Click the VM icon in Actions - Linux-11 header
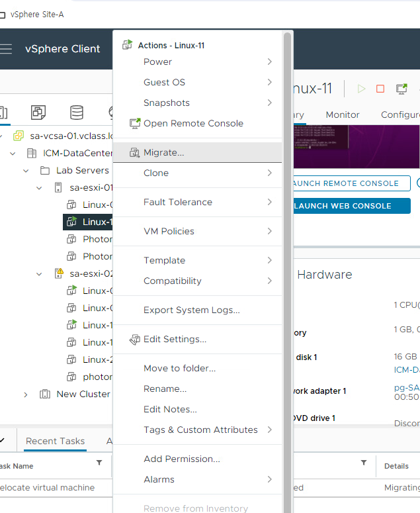Screen dimensions: 420x513 128,44
